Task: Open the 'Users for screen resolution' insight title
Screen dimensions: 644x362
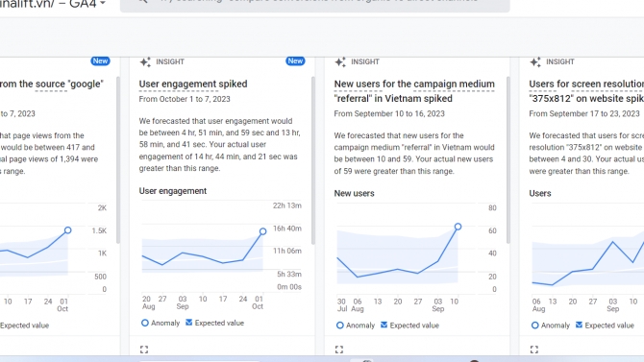Action: pyautogui.click(x=586, y=91)
